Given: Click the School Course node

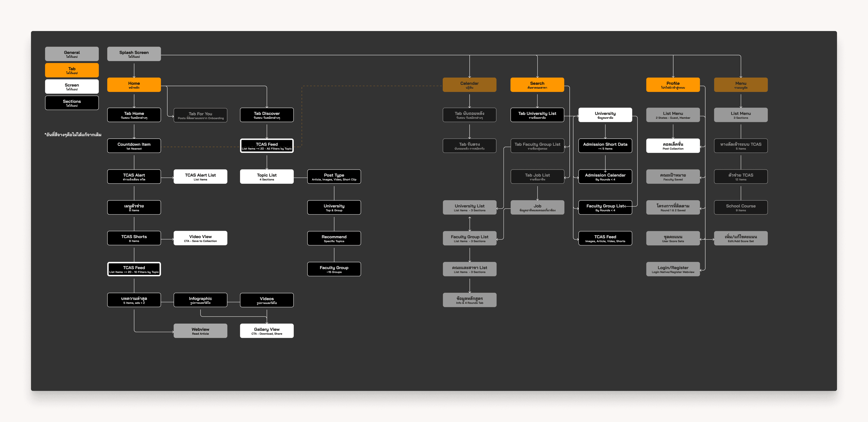Looking at the screenshot, I should [x=740, y=207].
